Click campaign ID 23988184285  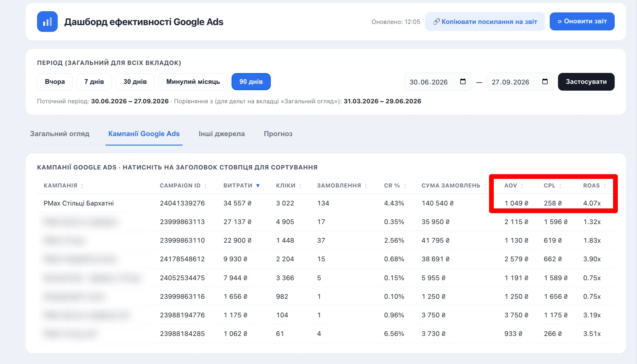(182, 334)
